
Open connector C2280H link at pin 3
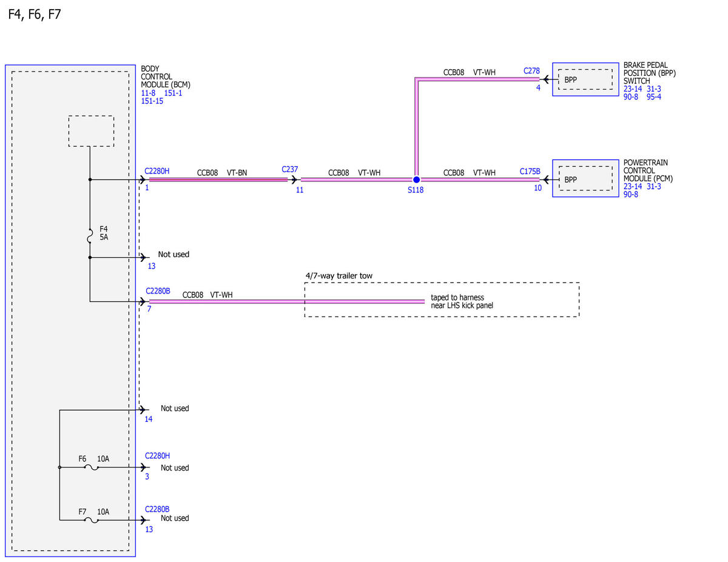157,455
